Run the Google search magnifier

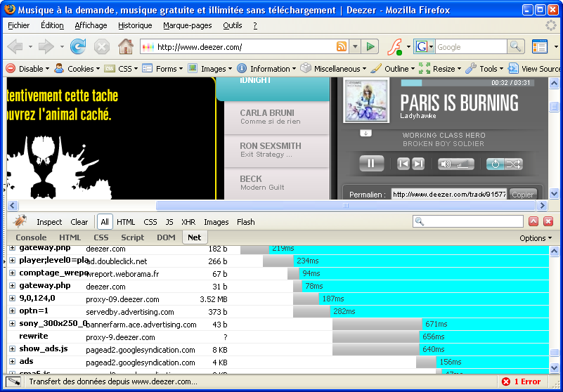(x=516, y=46)
